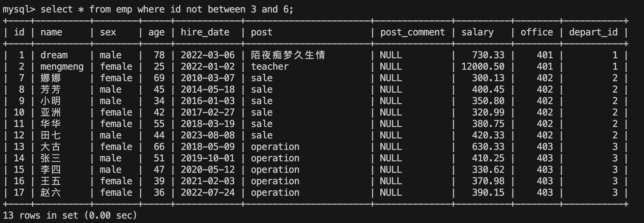
Task: Click salary value 12000.50
Action: (483, 67)
